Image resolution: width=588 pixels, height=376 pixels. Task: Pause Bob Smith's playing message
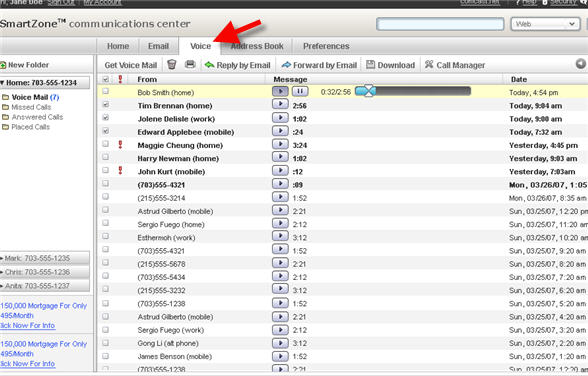[x=300, y=91]
